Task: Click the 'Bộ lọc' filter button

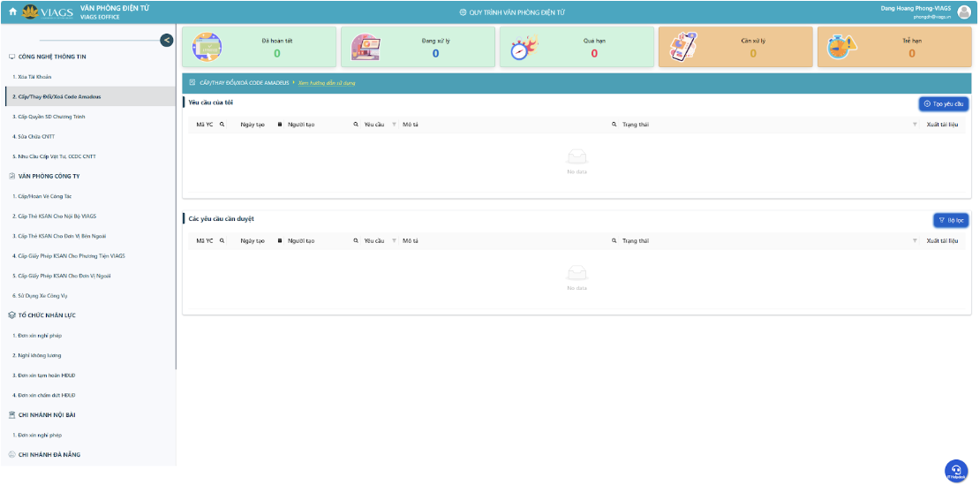Action: tap(951, 220)
